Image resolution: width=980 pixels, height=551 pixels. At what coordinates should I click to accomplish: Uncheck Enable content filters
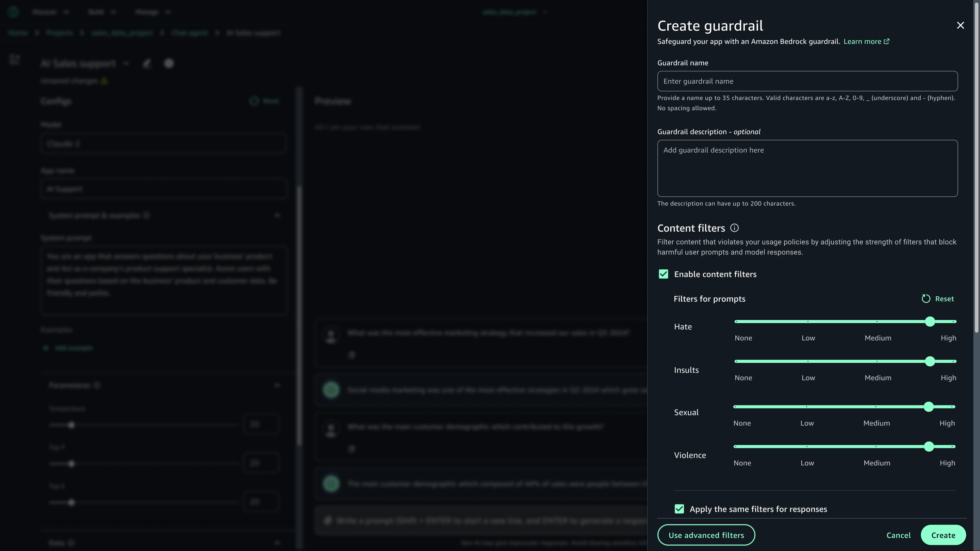pos(664,274)
